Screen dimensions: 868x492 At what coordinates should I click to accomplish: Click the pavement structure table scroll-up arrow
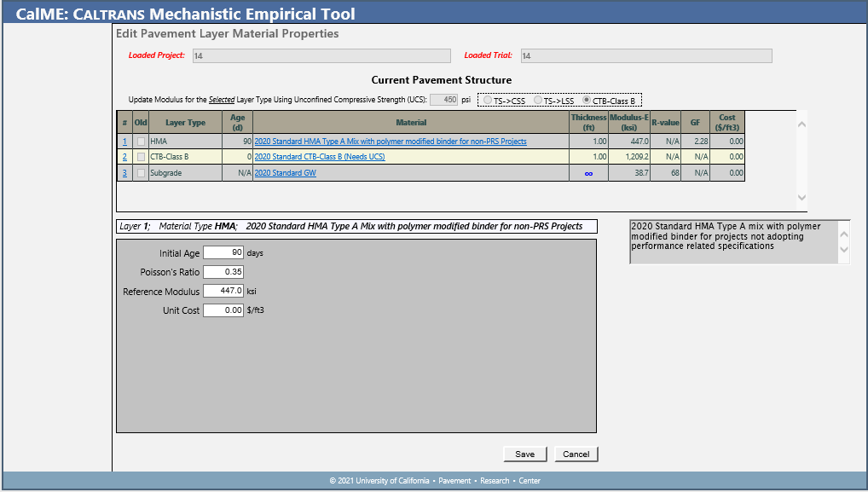tap(801, 124)
